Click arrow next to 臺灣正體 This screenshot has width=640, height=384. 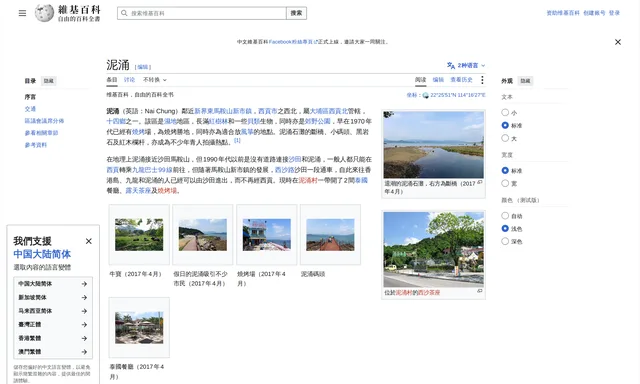[x=84, y=324]
